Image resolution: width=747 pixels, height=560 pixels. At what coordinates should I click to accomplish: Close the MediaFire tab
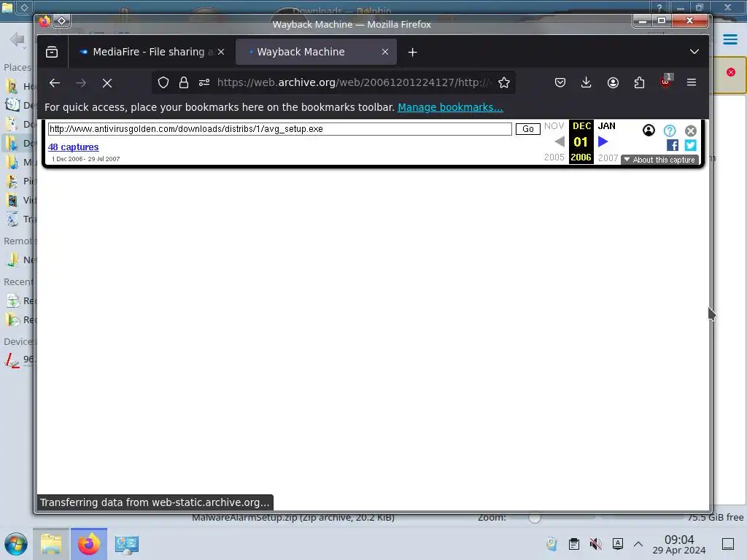coord(221,52)
